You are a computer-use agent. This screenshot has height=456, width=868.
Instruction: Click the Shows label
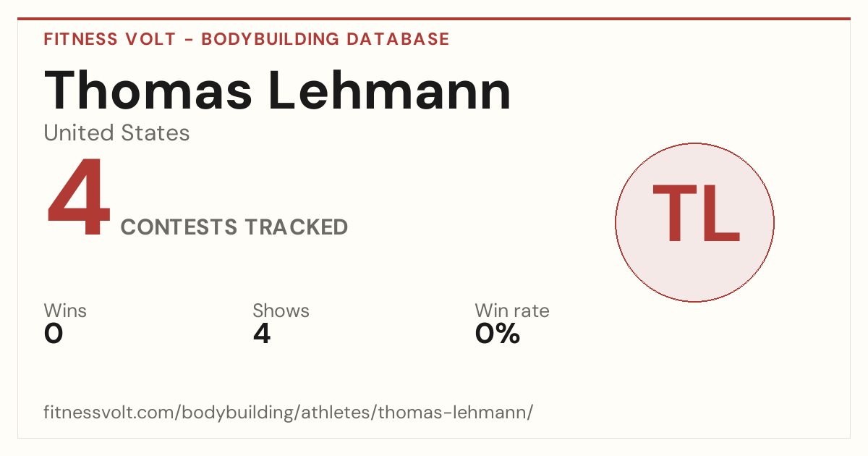(281, 311)
